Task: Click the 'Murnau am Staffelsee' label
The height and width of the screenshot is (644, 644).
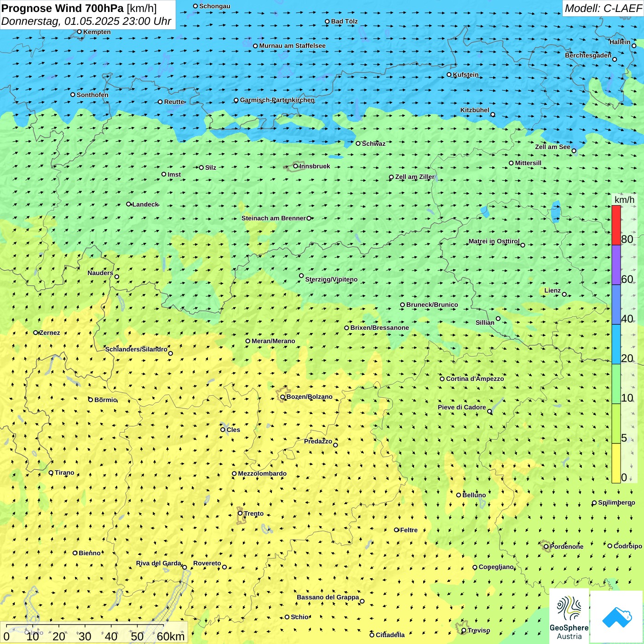Action: click(x=292, y=46)
